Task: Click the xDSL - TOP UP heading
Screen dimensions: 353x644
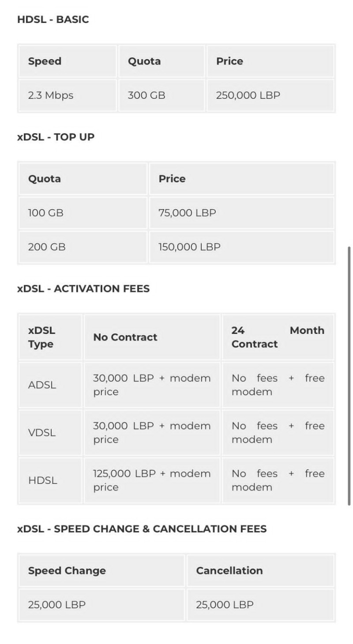Action: tap(56, 137)
